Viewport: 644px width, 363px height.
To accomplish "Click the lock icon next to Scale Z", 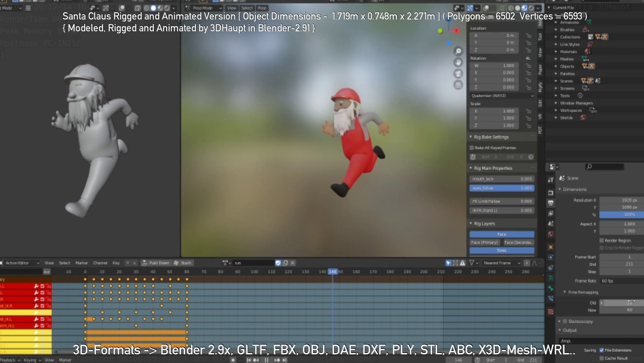I will [528, 126].
